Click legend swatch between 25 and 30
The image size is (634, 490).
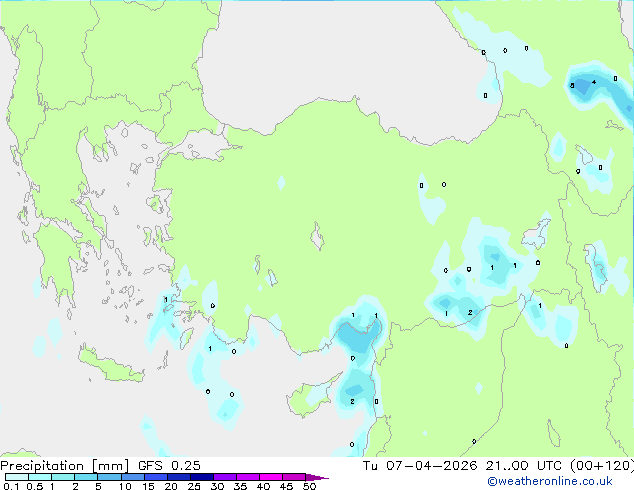202,477
